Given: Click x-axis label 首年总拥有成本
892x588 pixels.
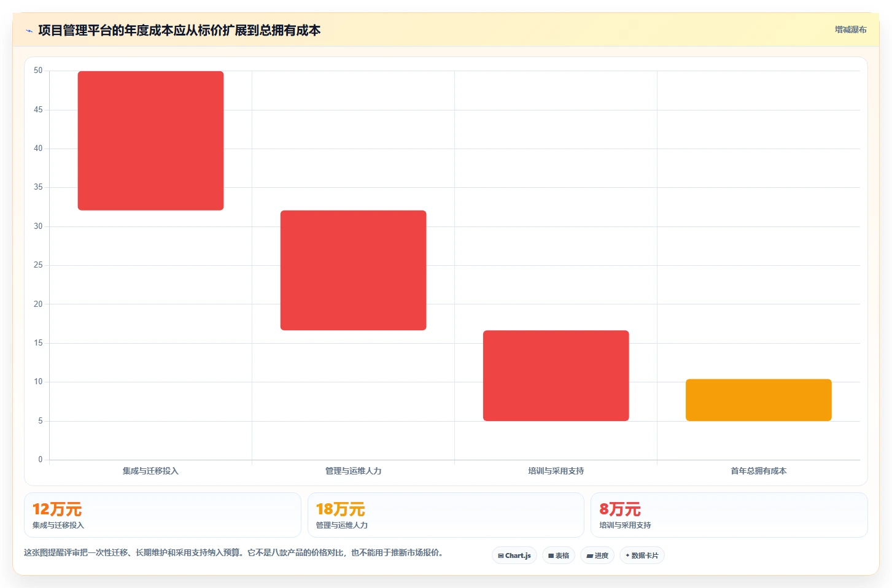Looking at the screenshot, I should tap(758, 471).
